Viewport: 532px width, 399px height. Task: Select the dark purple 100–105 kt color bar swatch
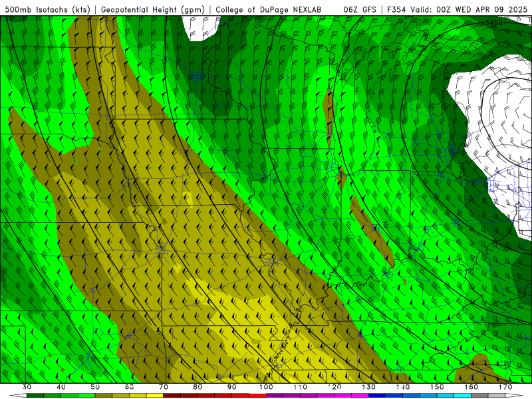(x=275, y=395)
